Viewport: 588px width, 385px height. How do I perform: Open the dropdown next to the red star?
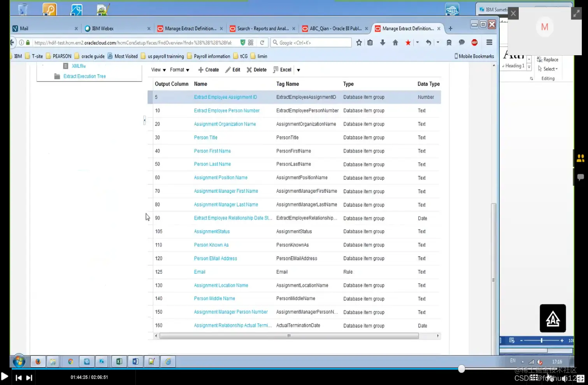pos(417,42)
